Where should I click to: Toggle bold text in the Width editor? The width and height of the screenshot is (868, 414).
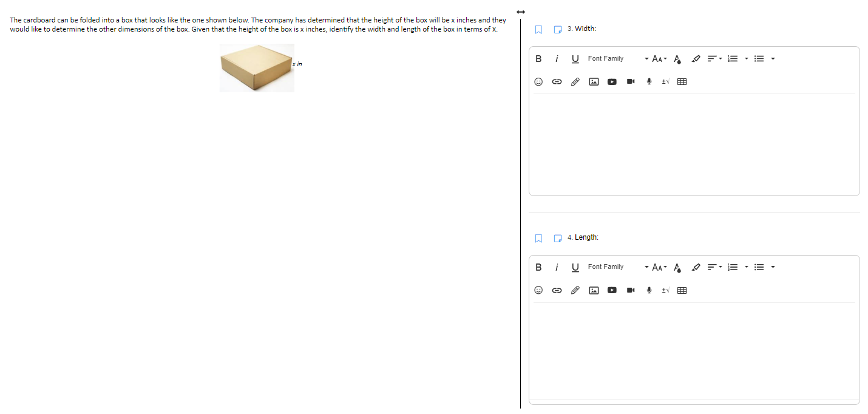pyautogui.click(x=538, y=58)
